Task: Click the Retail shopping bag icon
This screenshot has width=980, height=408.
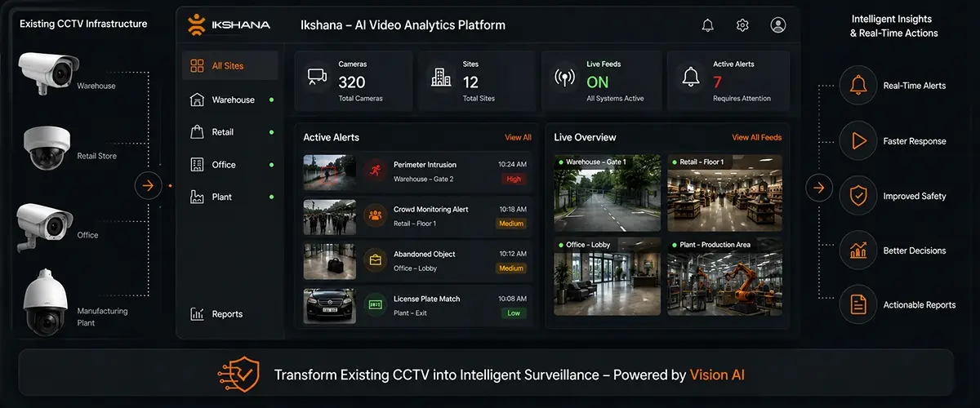Action: 197,132
